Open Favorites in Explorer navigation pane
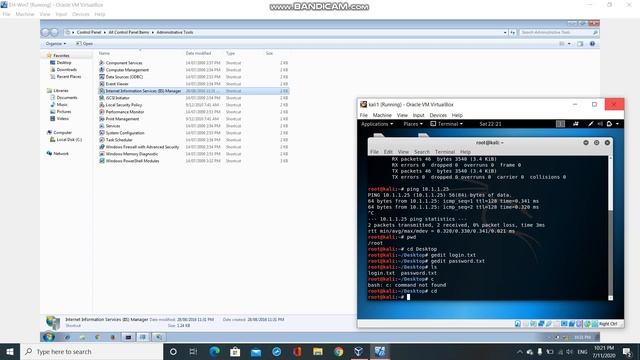The height and width of the screenshot is (360, 640). (x=61, y=56)
